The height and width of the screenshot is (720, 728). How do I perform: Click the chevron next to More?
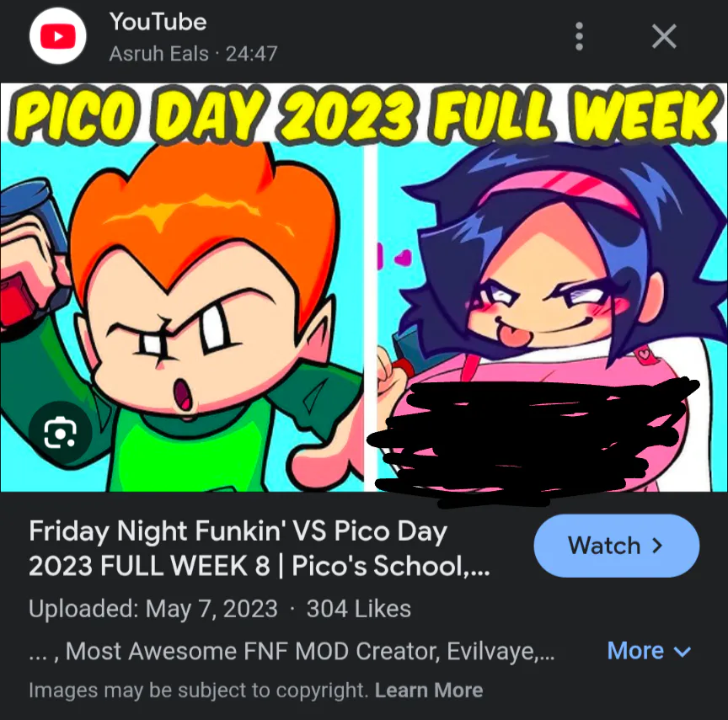click(x=682, y=652)
